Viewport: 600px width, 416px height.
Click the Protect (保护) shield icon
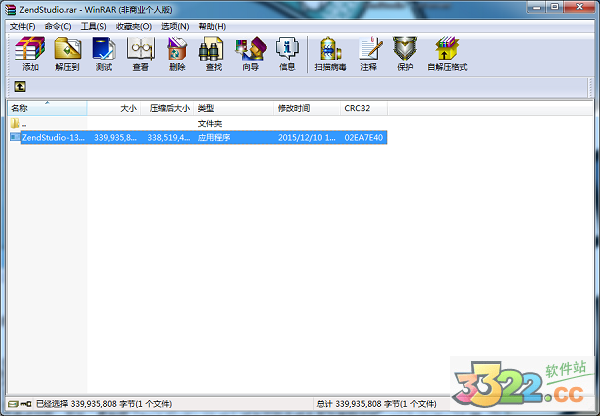(x=405, y=54)
